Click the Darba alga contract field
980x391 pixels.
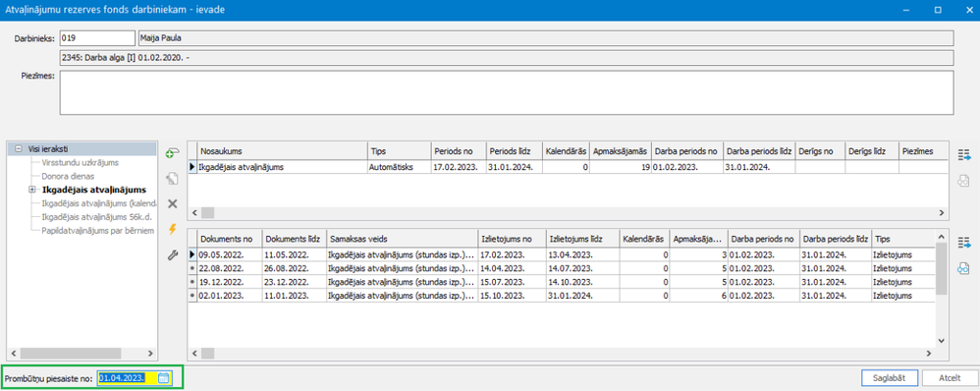507,58
